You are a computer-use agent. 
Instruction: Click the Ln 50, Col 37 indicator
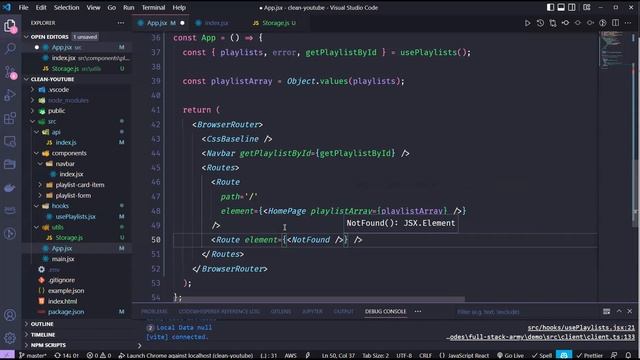pos(338,356)
